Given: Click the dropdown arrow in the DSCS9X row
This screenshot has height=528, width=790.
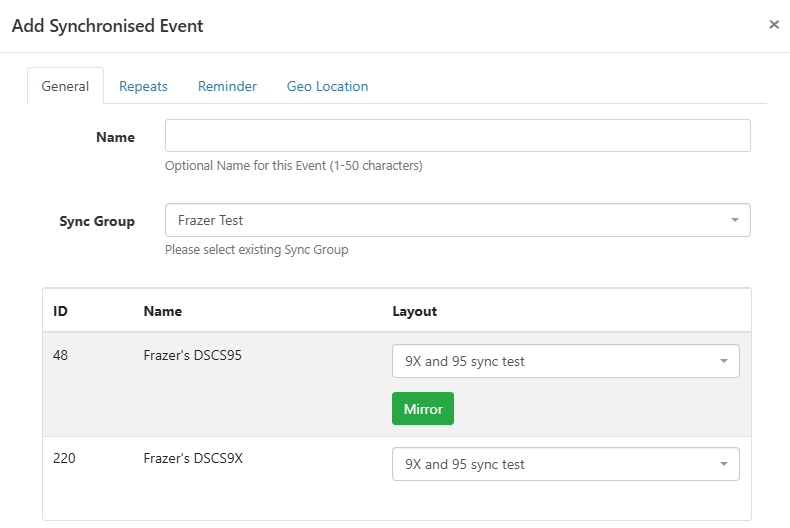Looking at the screenshot, I should [723, 464].
